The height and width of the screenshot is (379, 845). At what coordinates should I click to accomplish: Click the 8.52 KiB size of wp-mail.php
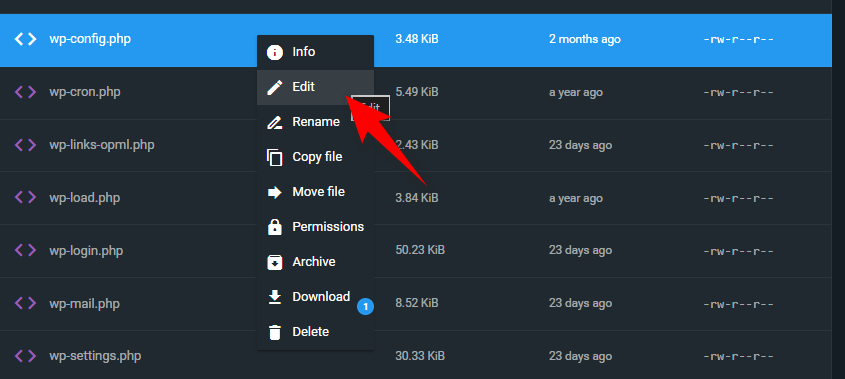[417, 303]
